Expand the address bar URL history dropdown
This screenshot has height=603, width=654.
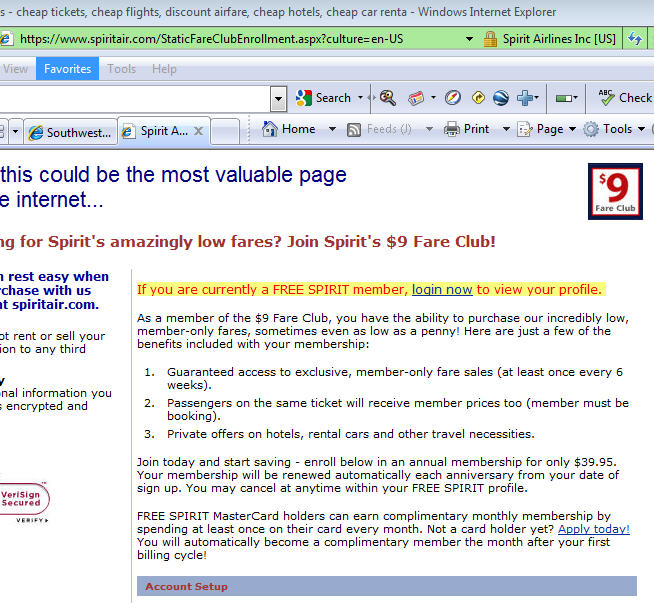click(x=469, y=39)
